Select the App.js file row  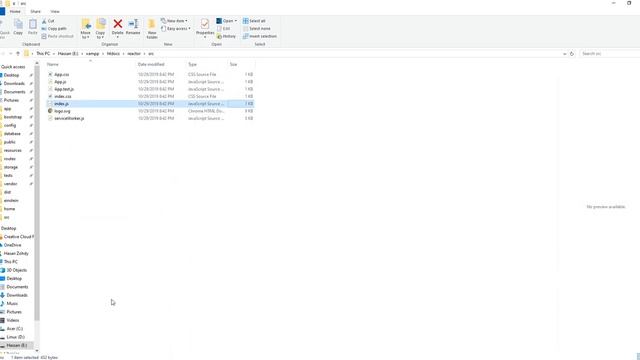tap(150, 82)
